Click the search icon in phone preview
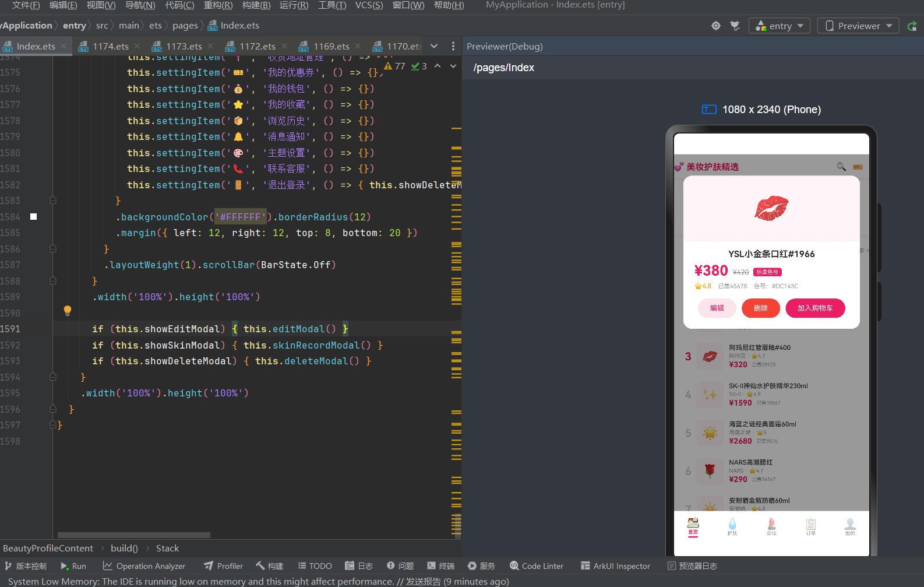Image resolution: width=924 pixels, height=587 pixels. (x=841, y=167)
